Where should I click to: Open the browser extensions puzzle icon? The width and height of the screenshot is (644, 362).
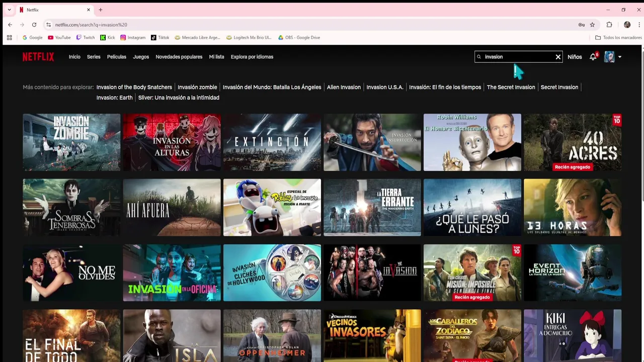click(609, 25)
